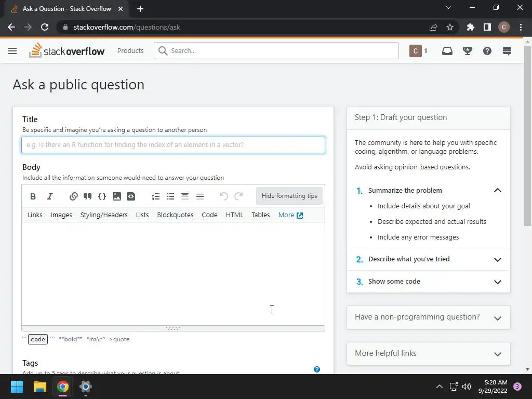Open the clock showing 5:20 AM
The height and width of the screenshot is (399, 532).
pyautogui.click(x=493, y=387)
